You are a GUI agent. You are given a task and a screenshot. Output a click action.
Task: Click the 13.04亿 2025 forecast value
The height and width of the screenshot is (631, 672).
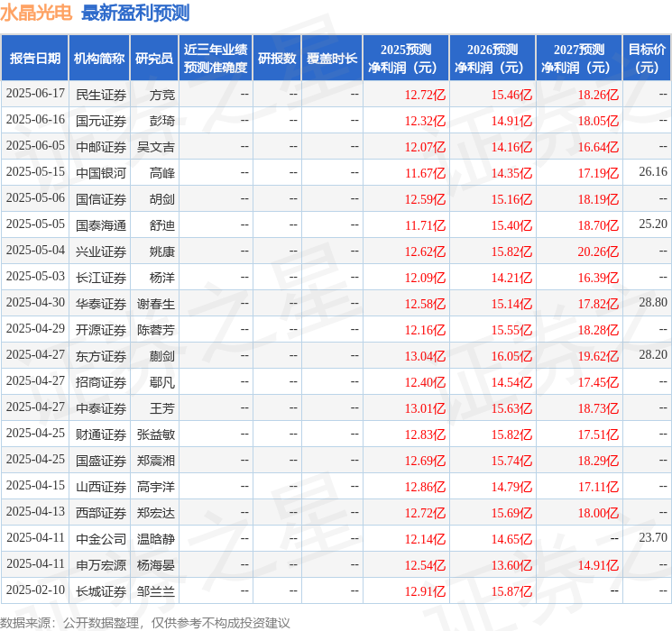(x=425, y=356)
